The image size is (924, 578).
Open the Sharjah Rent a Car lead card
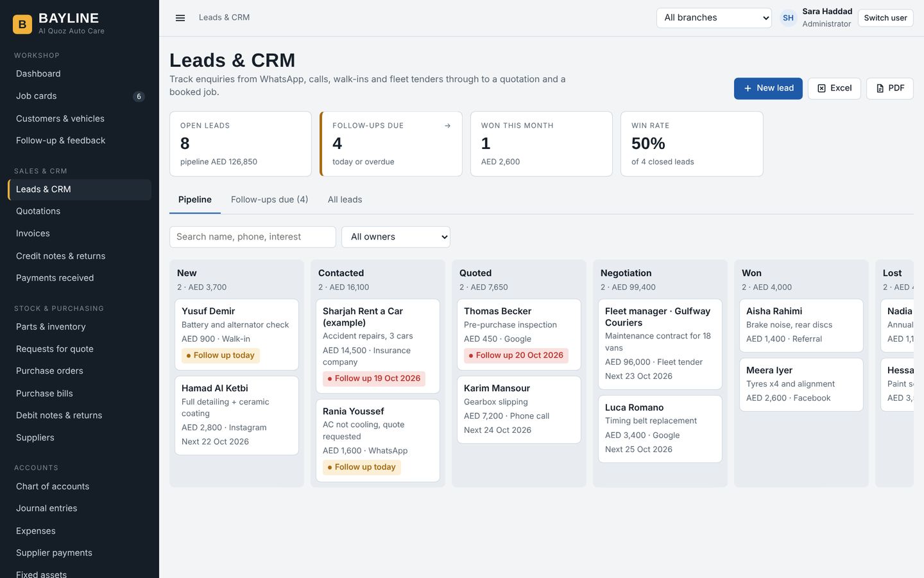coord(378,346)
